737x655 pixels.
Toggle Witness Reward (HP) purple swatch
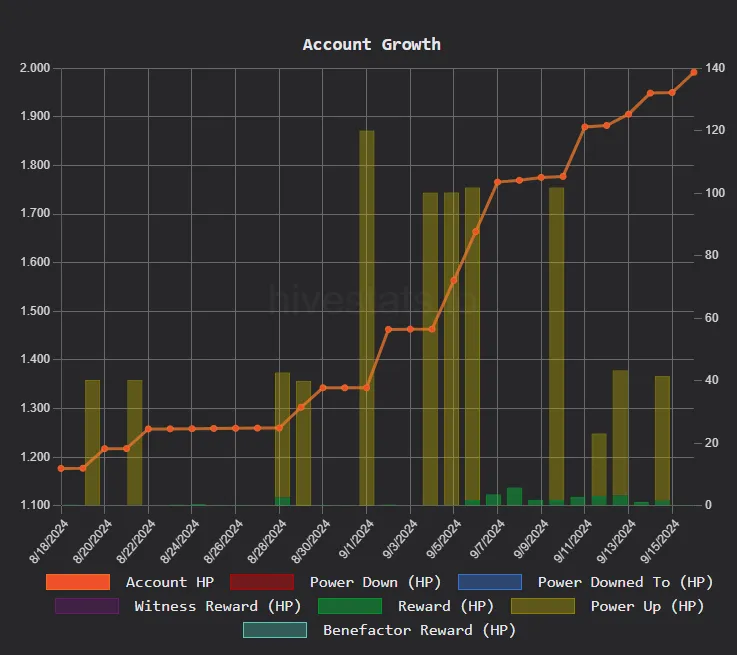click(87, 606)
